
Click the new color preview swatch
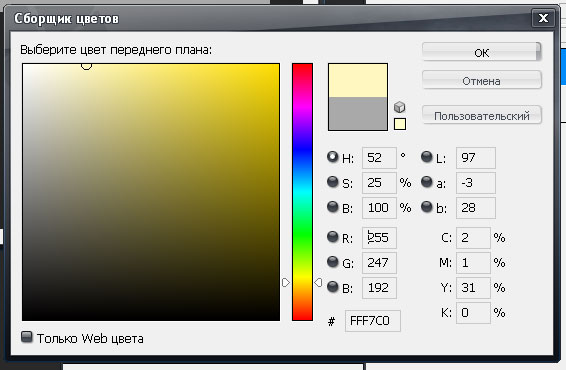[x=358, y=80]
